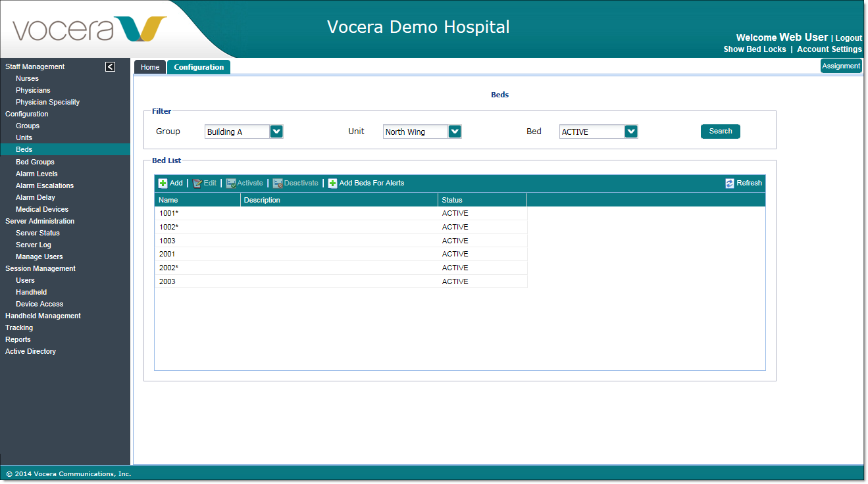Open Handheld under Session Management
Screen dimensions: 868x484
[31, 292]
